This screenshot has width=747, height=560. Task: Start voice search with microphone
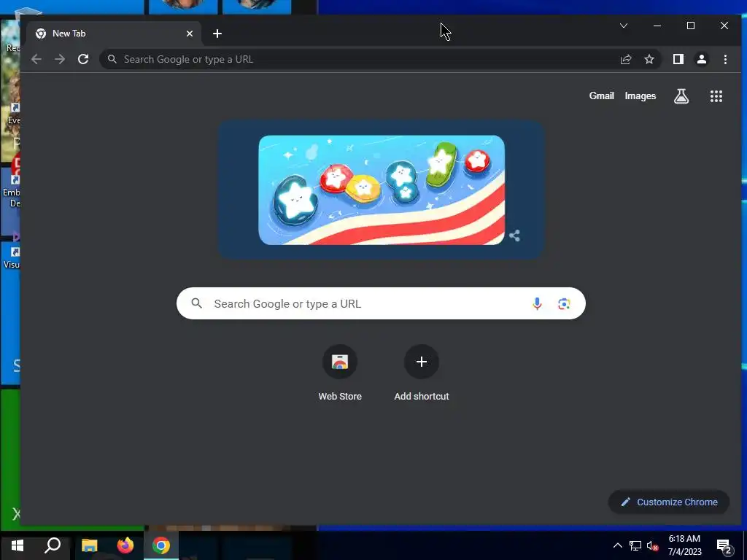pyautogui.click(x=537, y=304)
